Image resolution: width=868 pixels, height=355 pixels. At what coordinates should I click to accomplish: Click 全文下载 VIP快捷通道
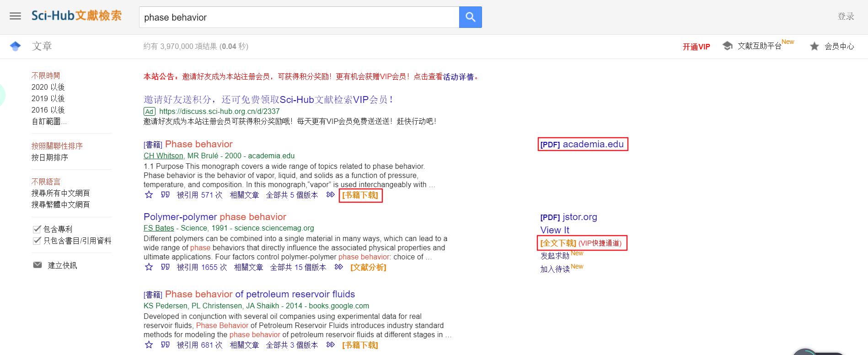(582, 243)
